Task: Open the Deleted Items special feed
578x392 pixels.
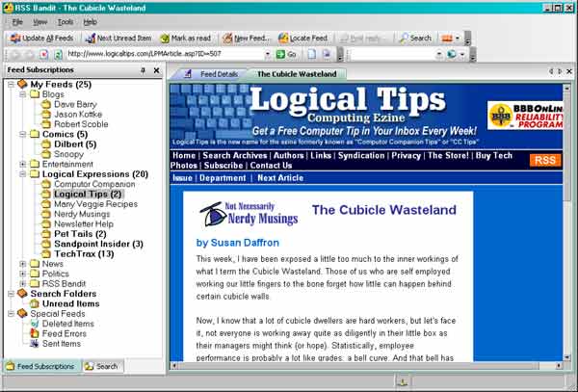Action: tap(67, 324)
